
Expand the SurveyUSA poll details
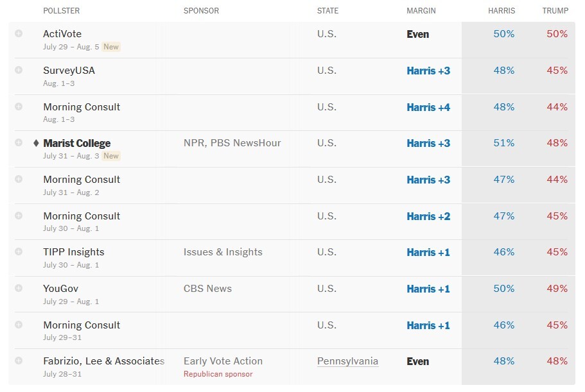(19, 70)
